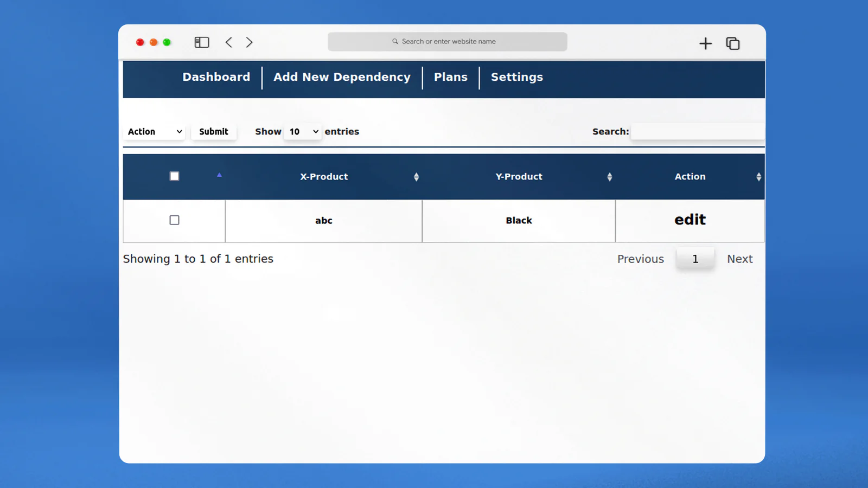Screen dimensions: 868x488
Task: Click the Black Y-Product cell
Action: coord(519,221)
